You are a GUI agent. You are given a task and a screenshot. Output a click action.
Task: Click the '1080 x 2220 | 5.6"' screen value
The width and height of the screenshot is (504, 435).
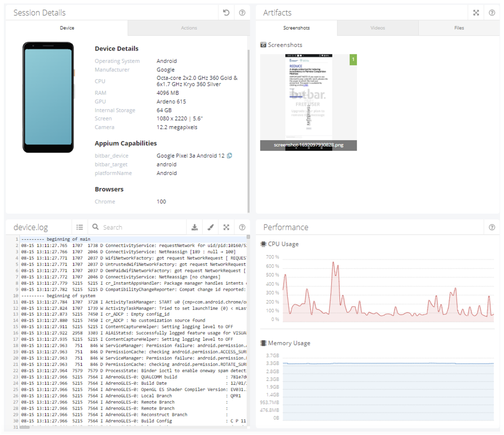pyautogui.click(x=180, y=119)
